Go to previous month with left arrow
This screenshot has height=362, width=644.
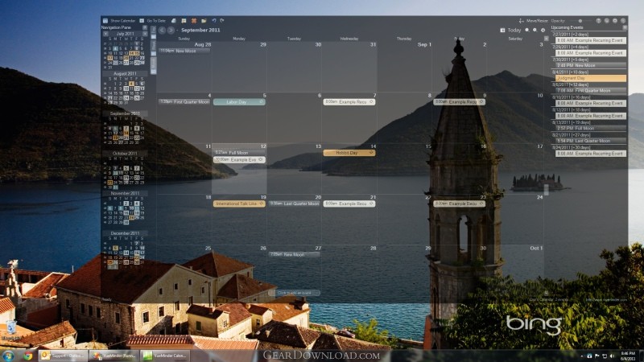(x=162, y=30)
